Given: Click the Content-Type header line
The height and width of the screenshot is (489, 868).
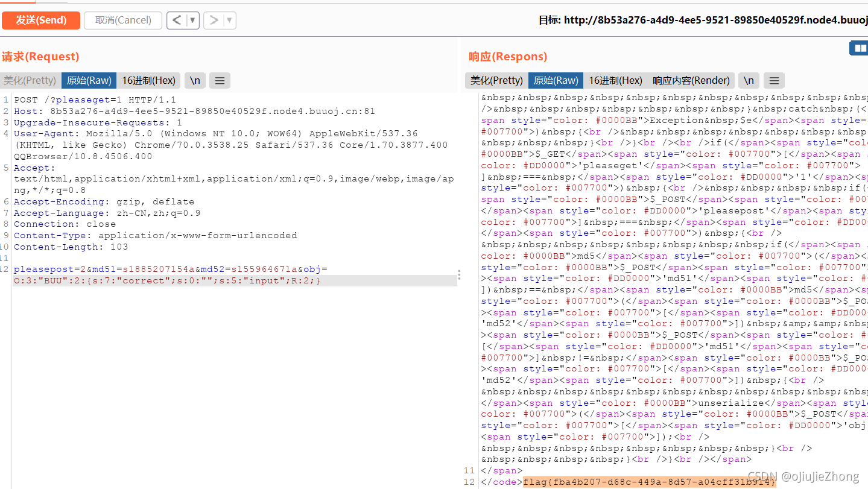Looking at the screenshot, I should (x=155, y=235).
